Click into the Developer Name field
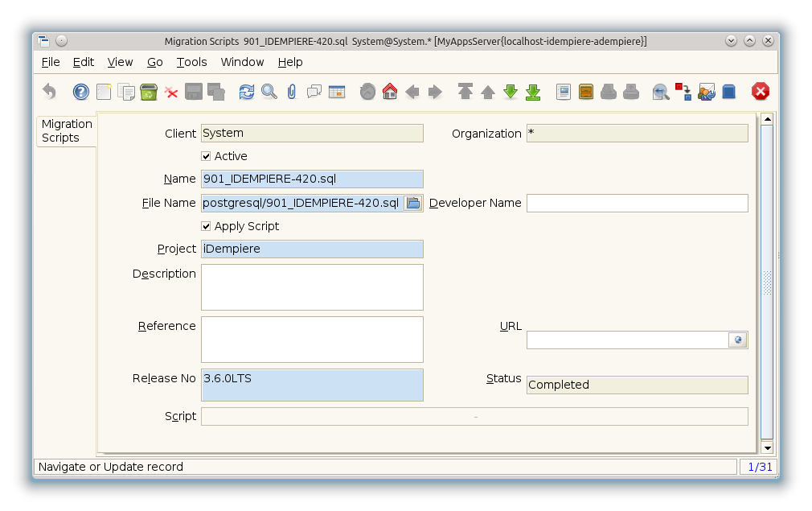The image size is (812, 511). 637,203
